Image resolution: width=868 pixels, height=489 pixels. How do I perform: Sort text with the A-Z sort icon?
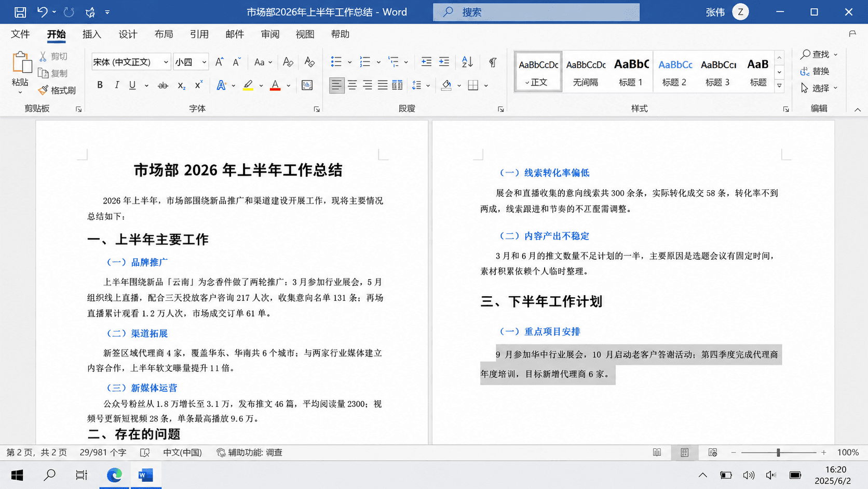point(467,62)
